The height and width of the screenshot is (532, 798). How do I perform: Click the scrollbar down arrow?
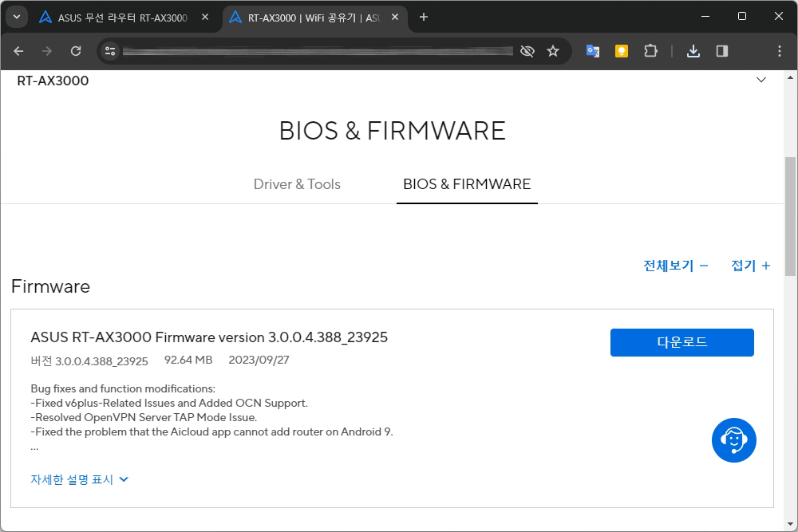coord(790,524)
